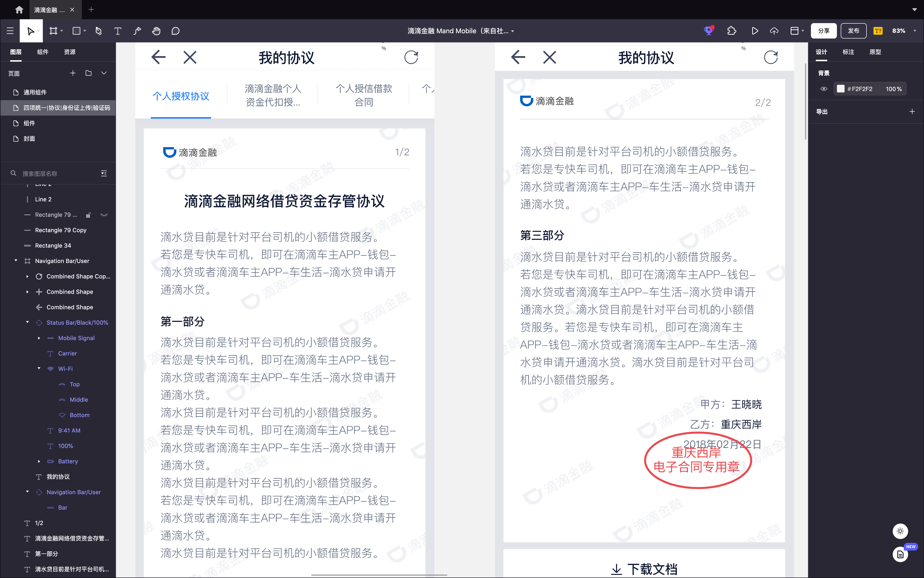The image size is (924, 578).
Task: Click the #F2F2F2 background color swatch
Action: 840,89
